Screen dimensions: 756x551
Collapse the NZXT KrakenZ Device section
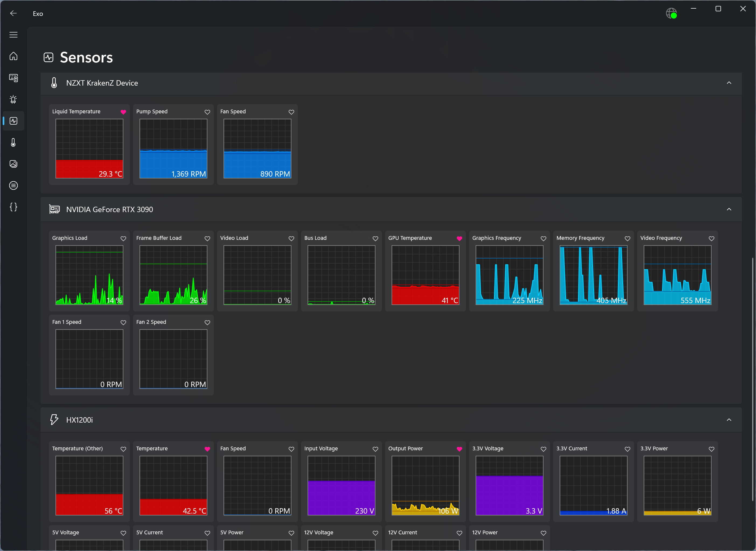pyautogui.click(x=729, y=83)
